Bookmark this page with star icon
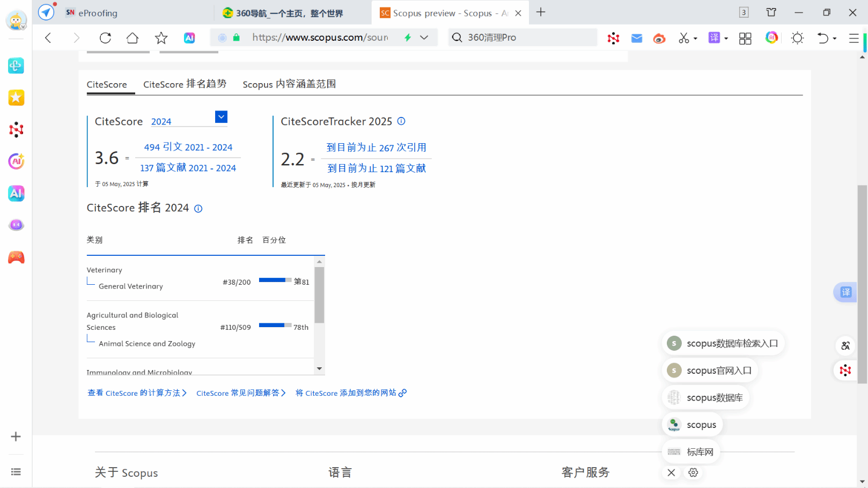868x488 pixels. click(x=161, y=38)
